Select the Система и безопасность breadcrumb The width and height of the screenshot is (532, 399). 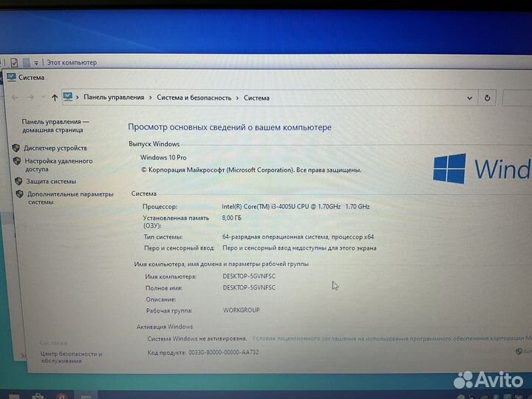pyautogui.click(x=194, y=98)
